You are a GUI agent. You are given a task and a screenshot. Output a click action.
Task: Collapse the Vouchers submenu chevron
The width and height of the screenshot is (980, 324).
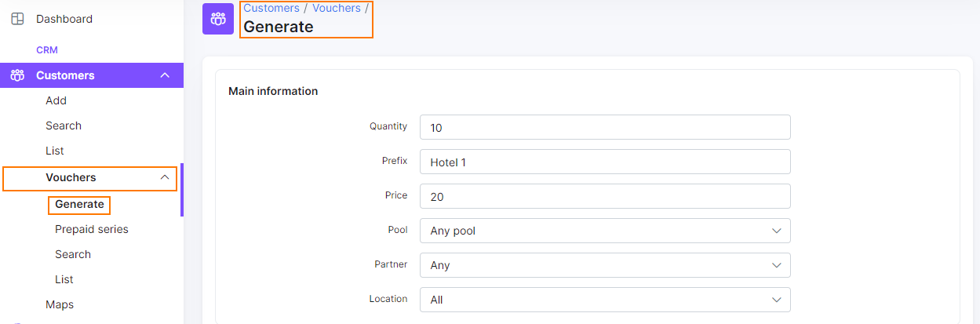165,177
